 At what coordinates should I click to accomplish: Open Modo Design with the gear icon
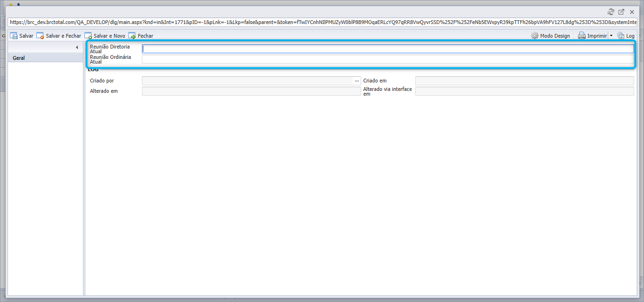(x=550, y=36)
